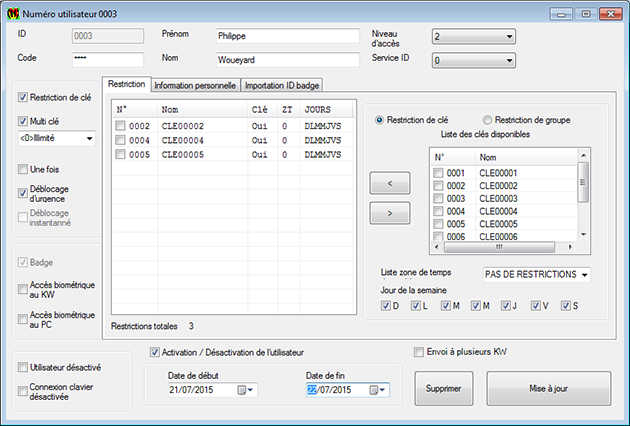The image size is (630, 426).
Task: Uncheck day S in Jour de la semaine
Action: click(x=566, y=306)
